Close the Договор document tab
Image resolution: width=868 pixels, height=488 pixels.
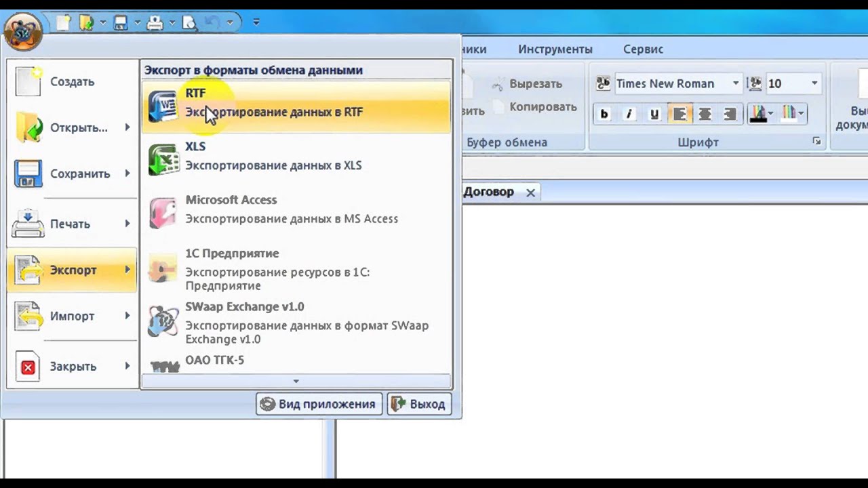530,192
